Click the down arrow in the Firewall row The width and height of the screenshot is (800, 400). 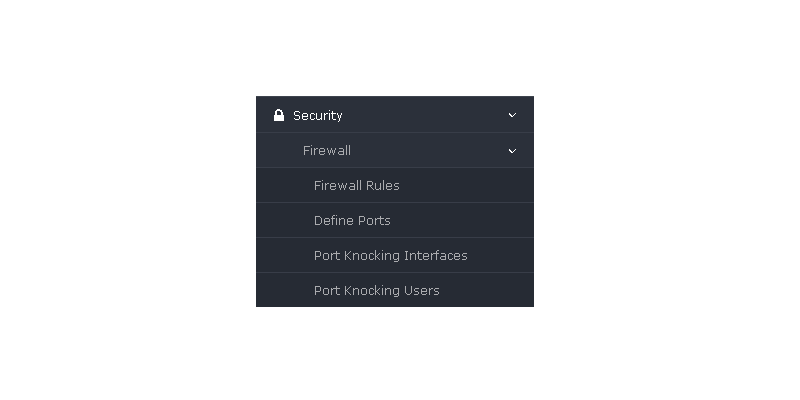[512, 151]
